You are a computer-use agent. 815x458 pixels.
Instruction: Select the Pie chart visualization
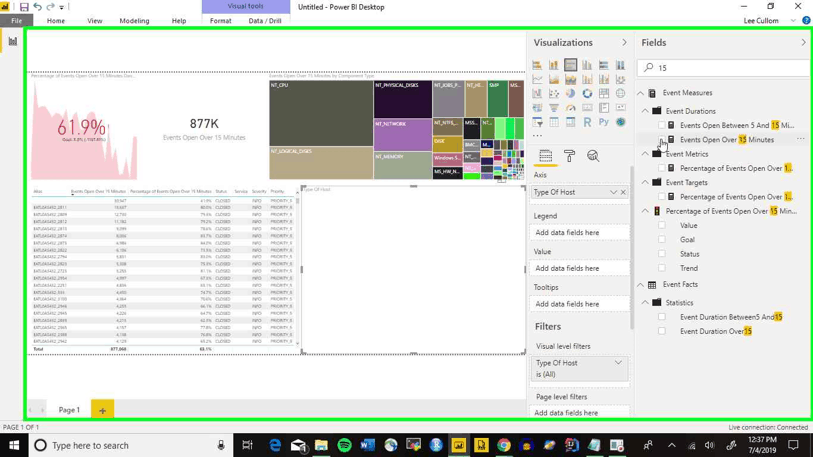click(x=570, y=94)
